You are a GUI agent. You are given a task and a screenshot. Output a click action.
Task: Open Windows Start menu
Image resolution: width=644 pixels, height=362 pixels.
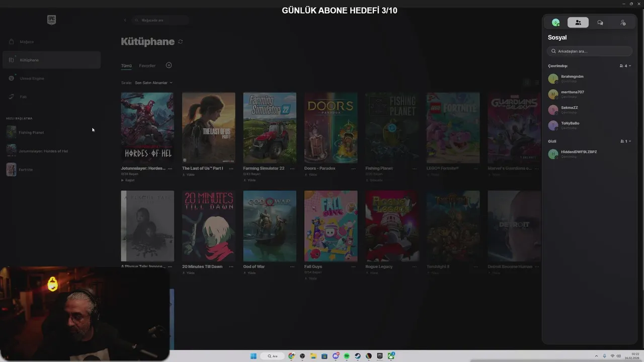[254, 356]
